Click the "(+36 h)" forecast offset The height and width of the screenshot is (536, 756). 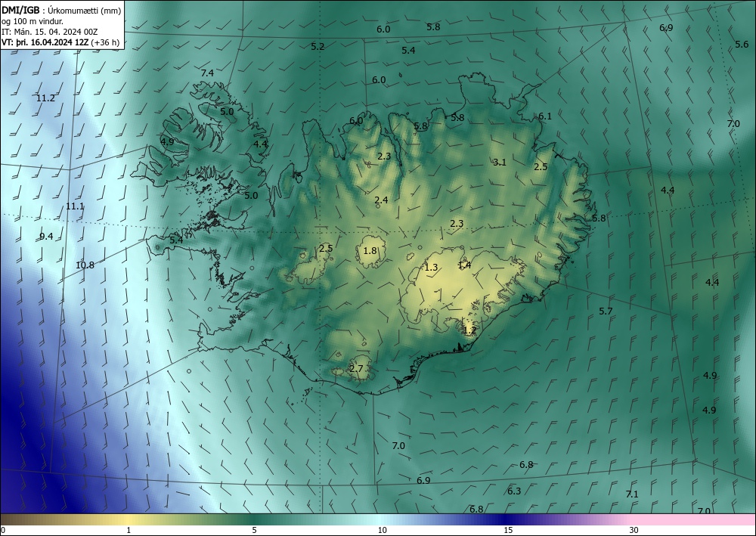(105, 42)
